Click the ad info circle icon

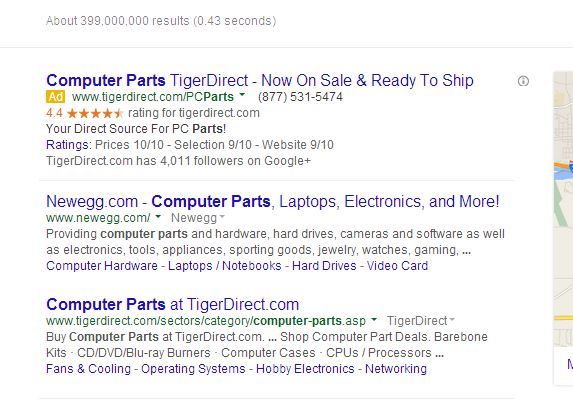pyautogui.click(x=523, y=81)
